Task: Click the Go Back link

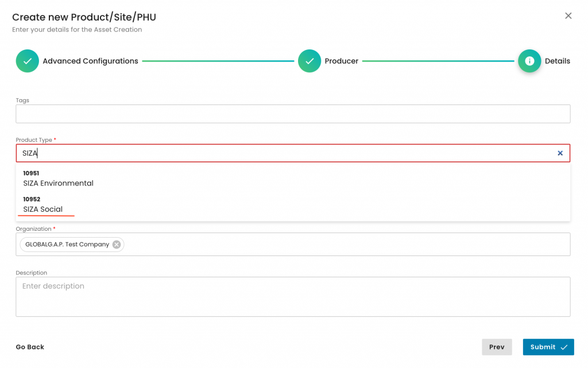Action: [x=30, y=347]
